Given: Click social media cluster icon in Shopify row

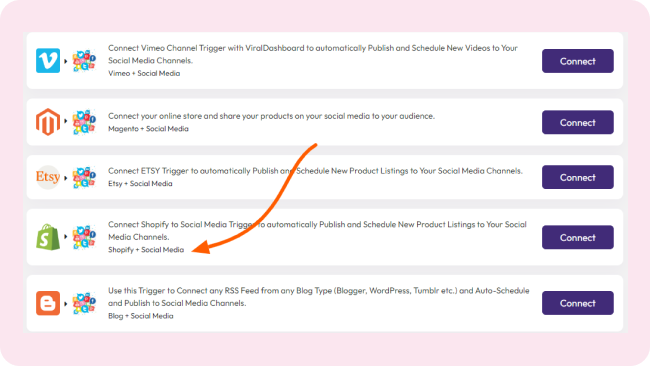Looking at the screenshot, I should click(x=84, y=237).
